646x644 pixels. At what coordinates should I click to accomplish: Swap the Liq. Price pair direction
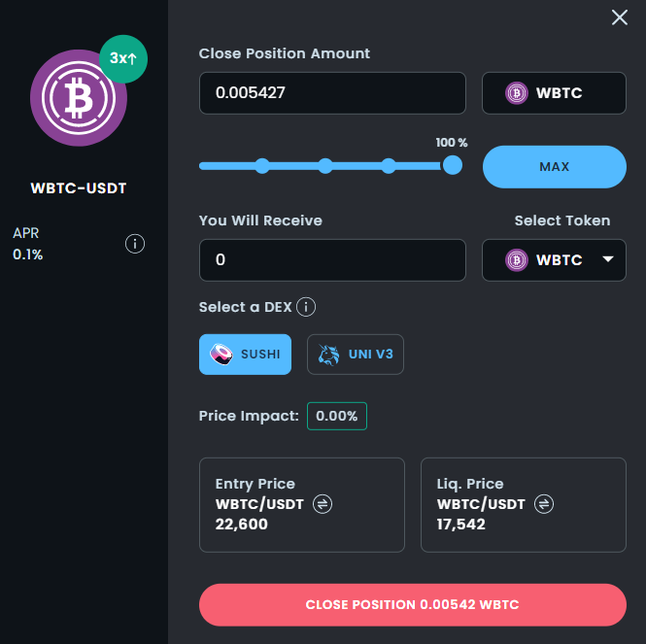point(544,504)
